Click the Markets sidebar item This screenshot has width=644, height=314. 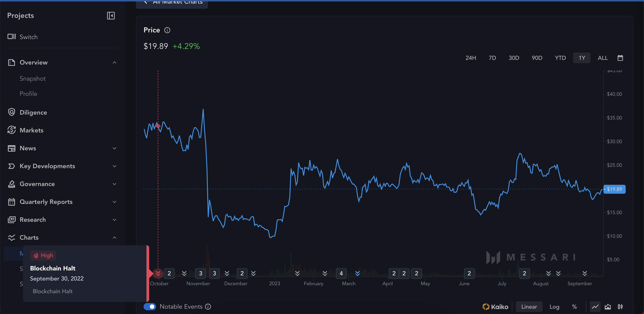(x=32, y=130)
